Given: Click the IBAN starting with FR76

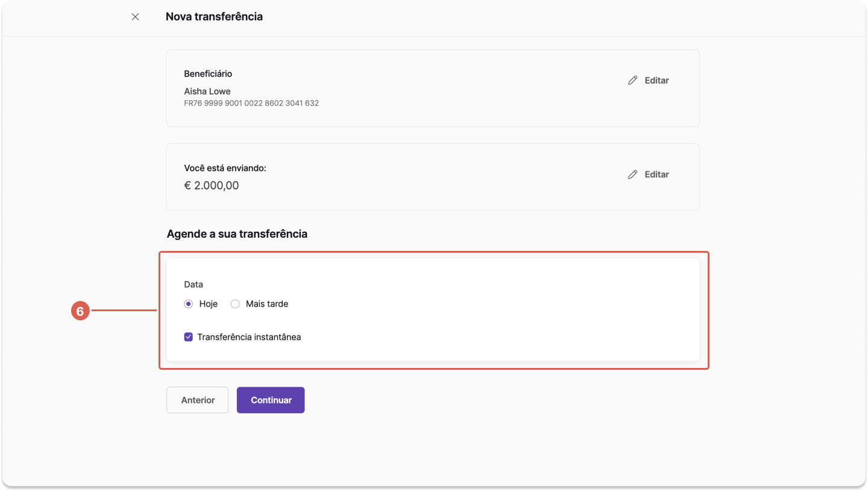Looking at the screenshot, I should point(251,104).
